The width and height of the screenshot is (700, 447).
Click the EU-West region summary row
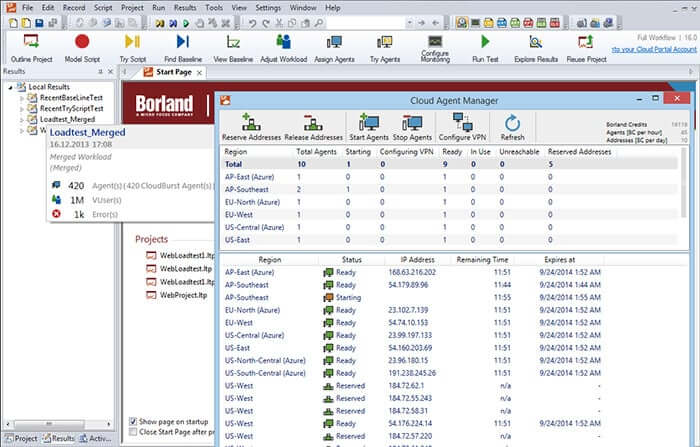click(x=450, y=215)
